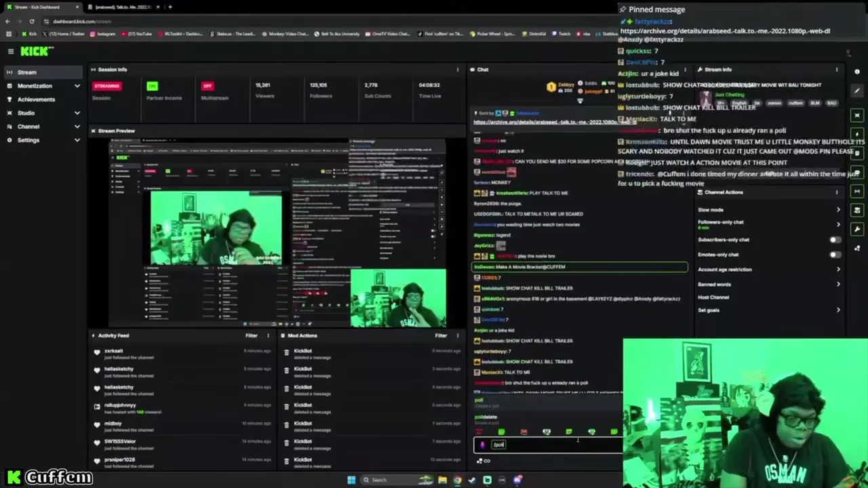Open Account age restriction options arrow
Screen dimensions: 868x488
(x=838, y=270)
